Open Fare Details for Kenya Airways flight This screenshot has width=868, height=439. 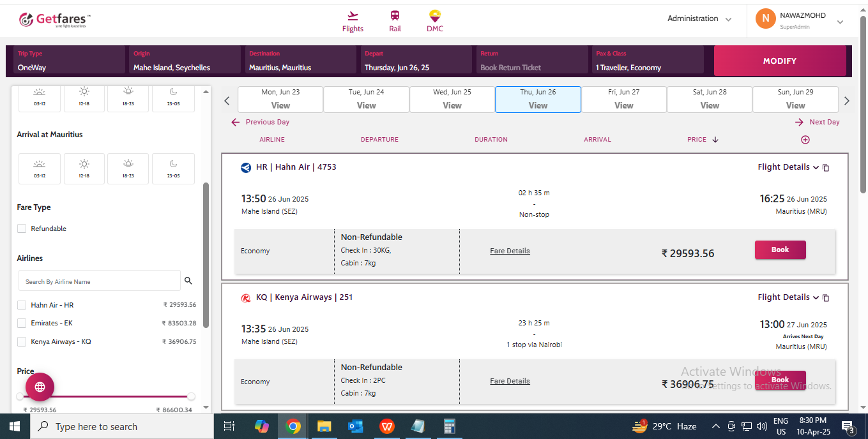(510, 381)
